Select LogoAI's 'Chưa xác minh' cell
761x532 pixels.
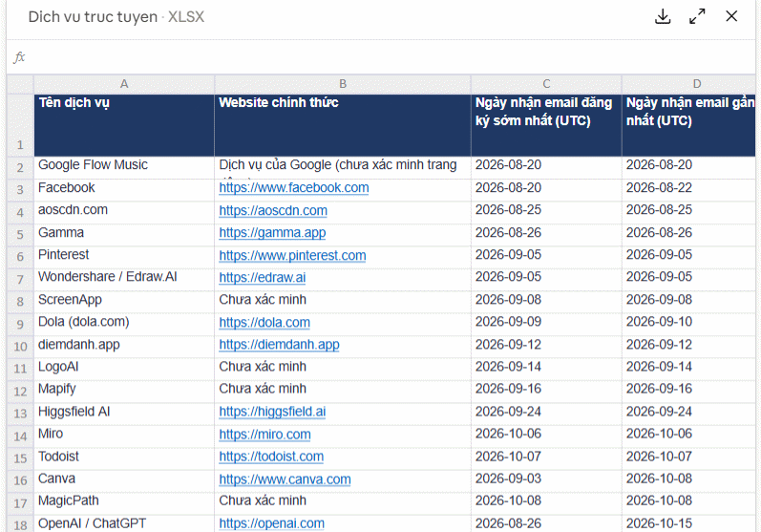click(x=343, y=369)
